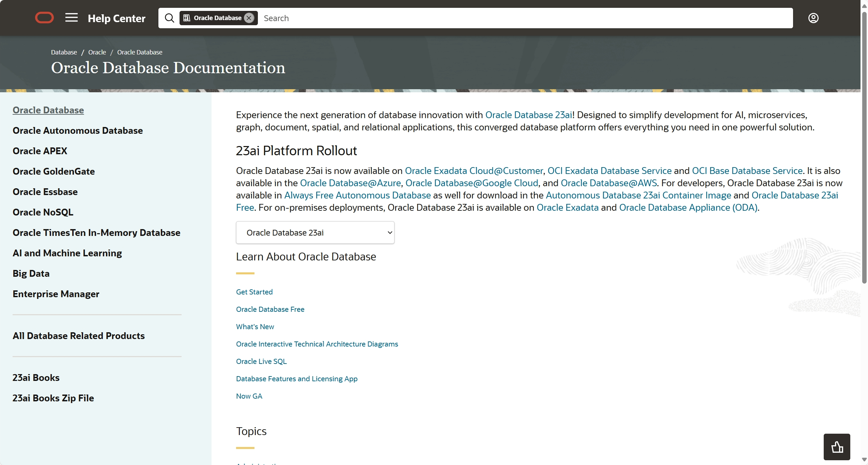868x465 pixels.
Task: Click Oracle Database breadcrumb link
Action: pos(140,52)
